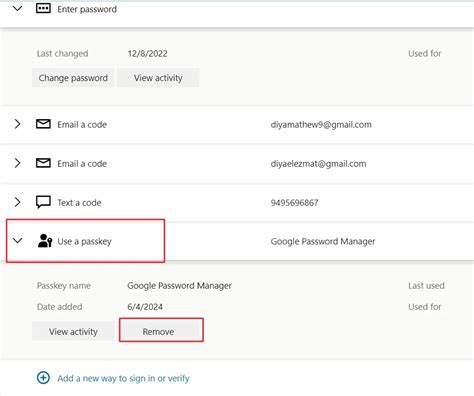Expand the first Email a code row

click(17, 124)
